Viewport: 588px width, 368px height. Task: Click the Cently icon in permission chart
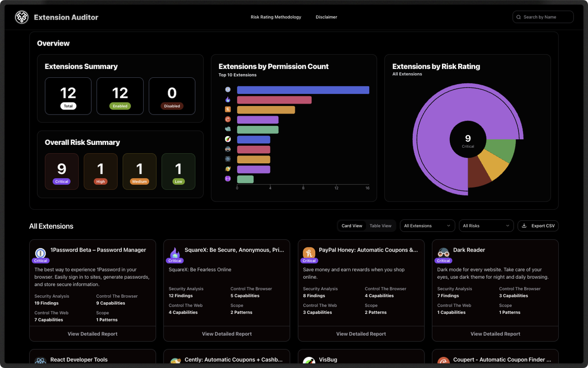pos(227,169)
